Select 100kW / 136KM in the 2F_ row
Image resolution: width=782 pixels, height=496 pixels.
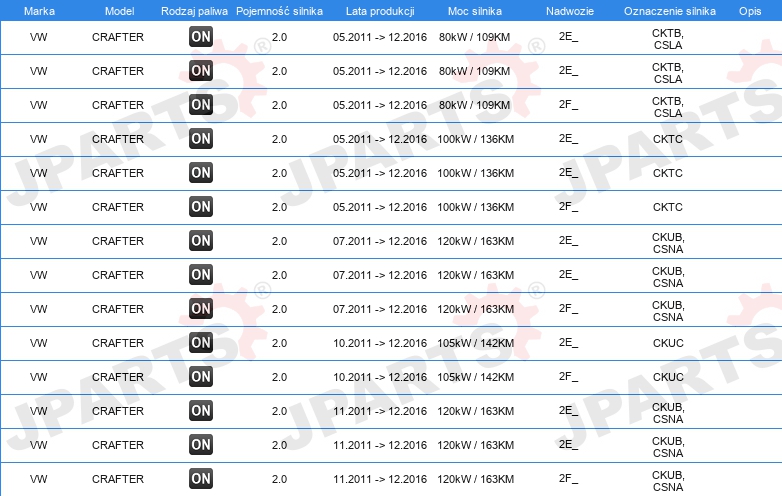point(475,207)
